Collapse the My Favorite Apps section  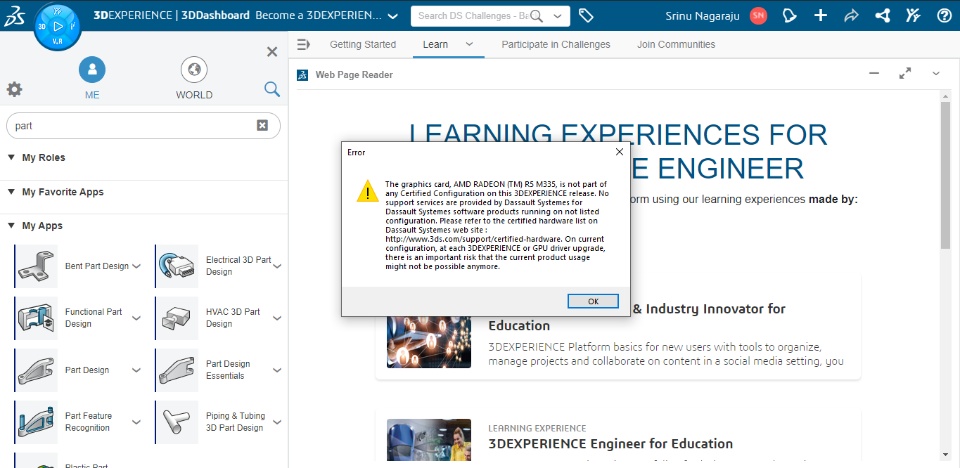[x=11, y=192]
